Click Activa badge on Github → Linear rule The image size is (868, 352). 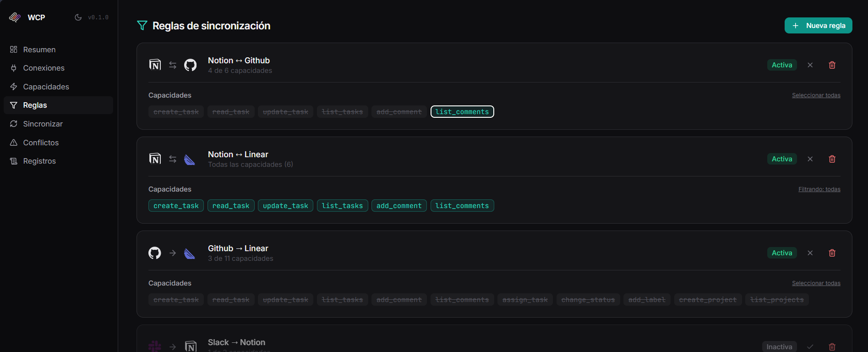point(782,253)
